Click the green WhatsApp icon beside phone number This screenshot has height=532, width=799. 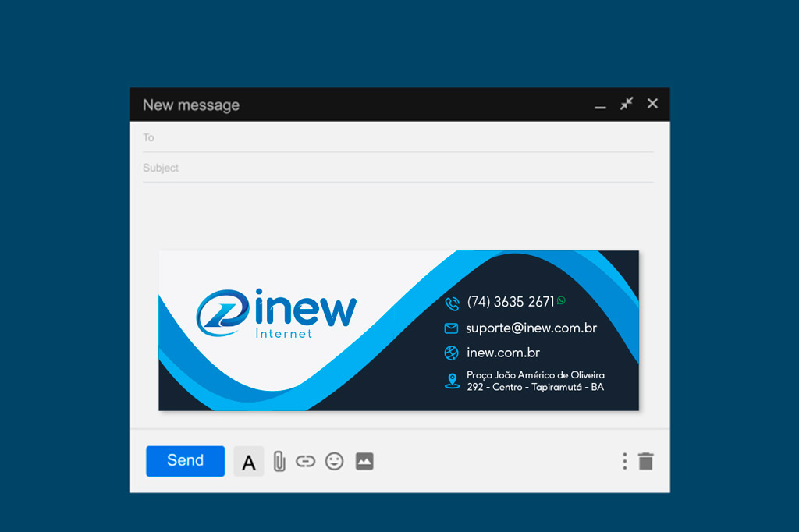pyautogui.click(x=561, y=300)
